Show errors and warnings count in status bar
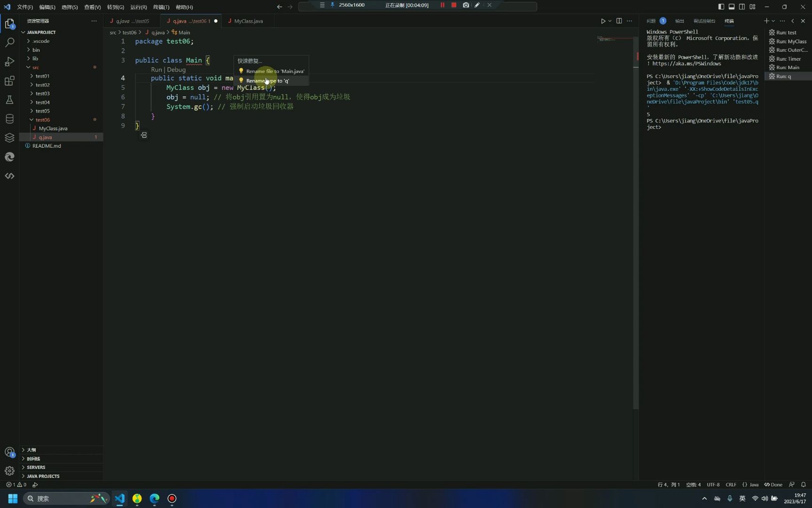812x508 pixels. point(16,484)
